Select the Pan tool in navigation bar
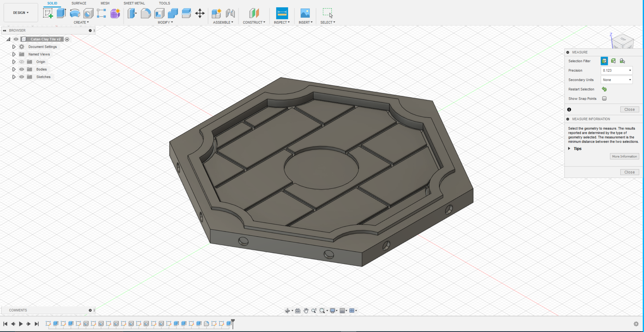644x332 pixels. pyautogui.click(x=306, y=311)
